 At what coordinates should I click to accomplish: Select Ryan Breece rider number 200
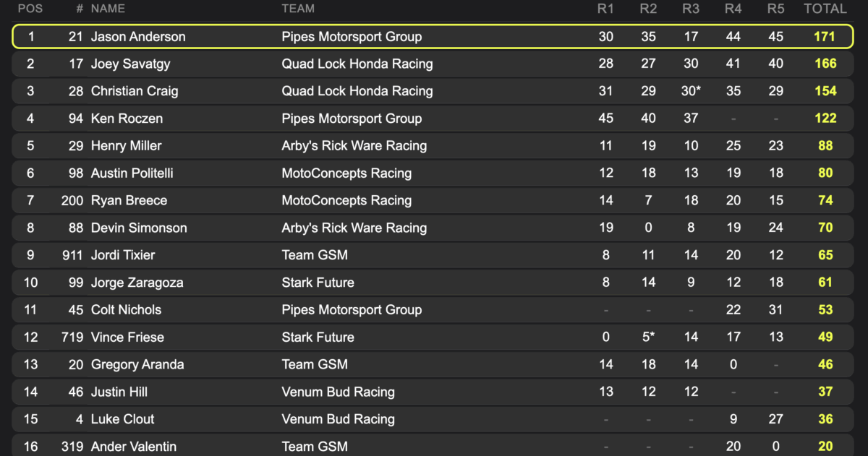coord(72,201)
